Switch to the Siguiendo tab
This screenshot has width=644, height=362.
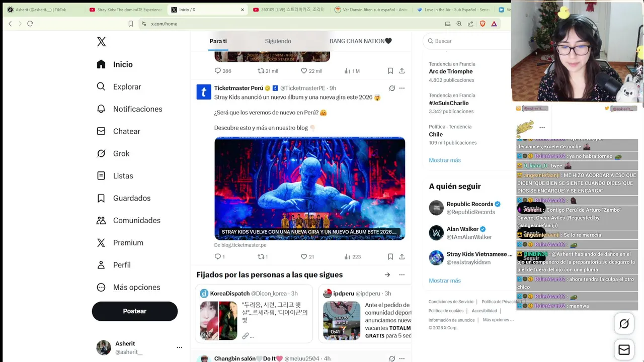[278, 41]
